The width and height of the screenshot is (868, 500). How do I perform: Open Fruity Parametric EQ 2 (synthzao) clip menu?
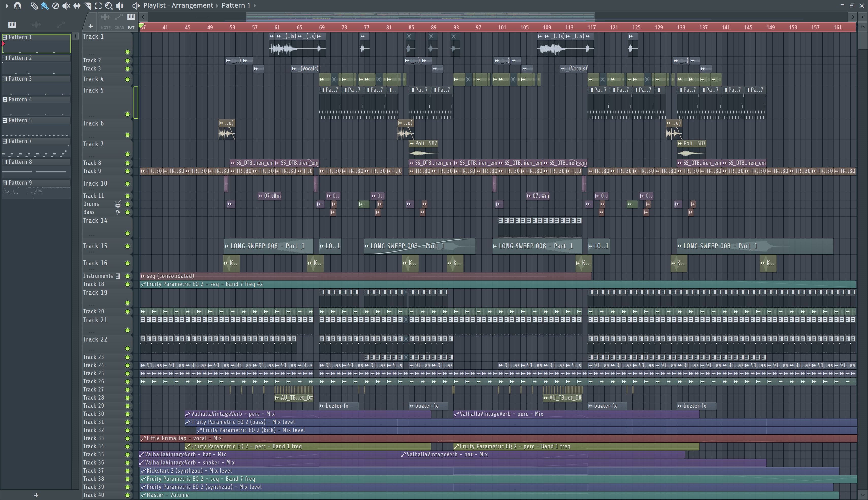coord(143,487)
